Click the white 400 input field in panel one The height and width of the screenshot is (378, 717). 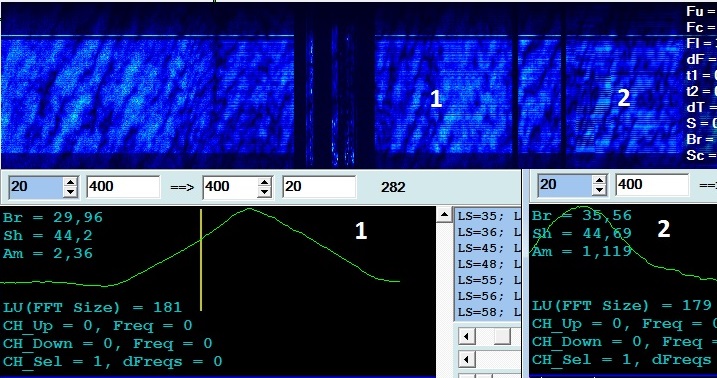pos(123,187)
